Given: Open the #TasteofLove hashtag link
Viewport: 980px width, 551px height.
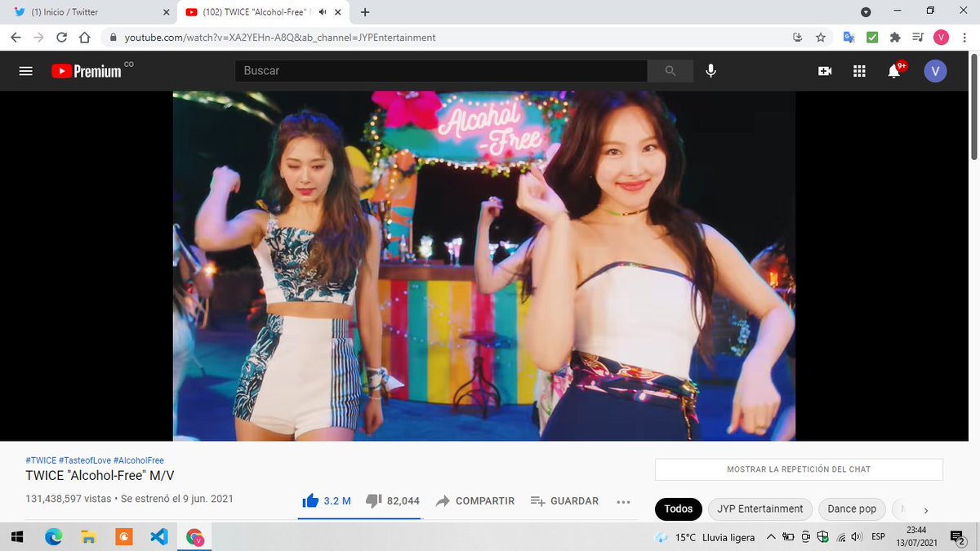Looking at the screenshot, I should pyautogui.click(x=86, y=460).
